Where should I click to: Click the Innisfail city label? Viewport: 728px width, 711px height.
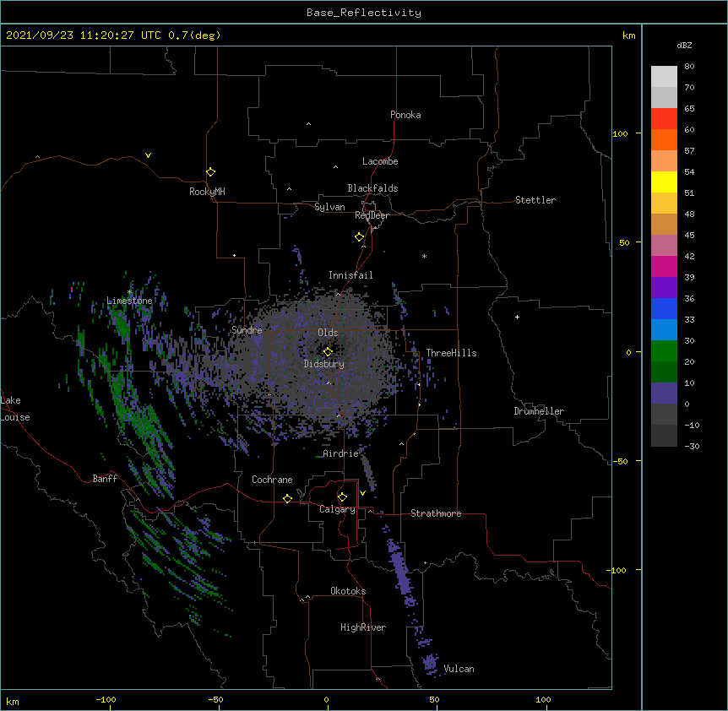pyautogui.click(x=350, y=275)
